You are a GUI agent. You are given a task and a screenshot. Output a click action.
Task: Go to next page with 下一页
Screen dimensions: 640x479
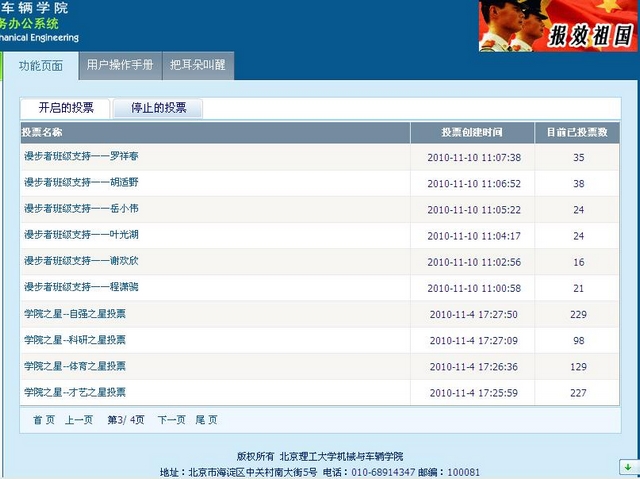[172, 420]
